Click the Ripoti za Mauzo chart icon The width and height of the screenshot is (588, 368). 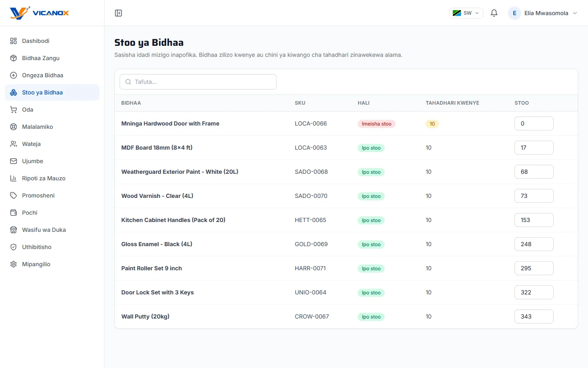[13, 178]
